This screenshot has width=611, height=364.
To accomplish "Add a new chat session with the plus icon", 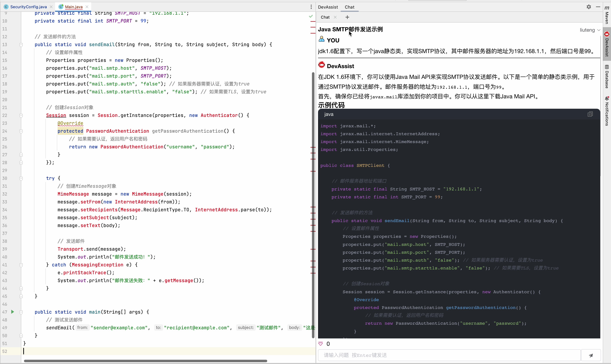I will click(x=347, y=17).
